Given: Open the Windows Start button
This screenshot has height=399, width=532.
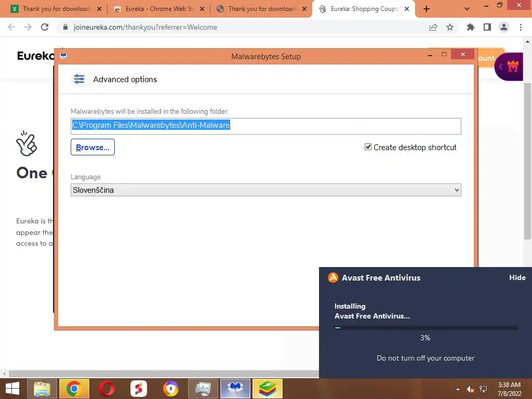Looking at the screenshot, I should 12,389.
